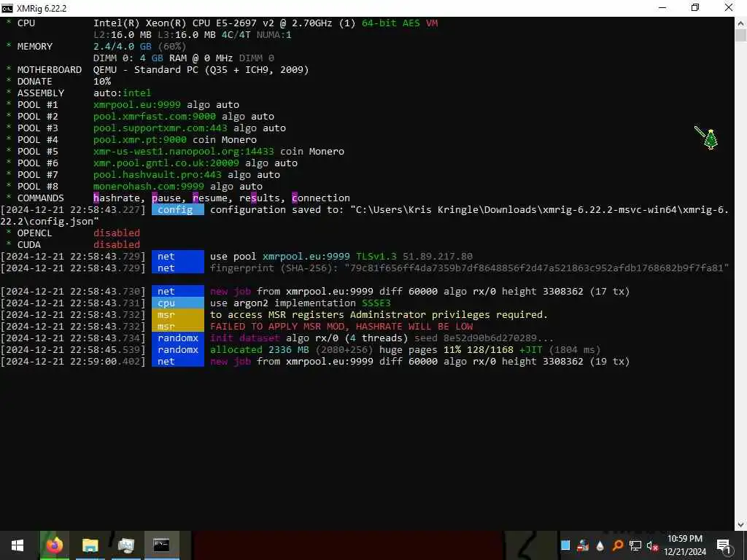
Task: Click pool.xmr.pt:9000 in POOL #4 row
Action: click(140, 139)
